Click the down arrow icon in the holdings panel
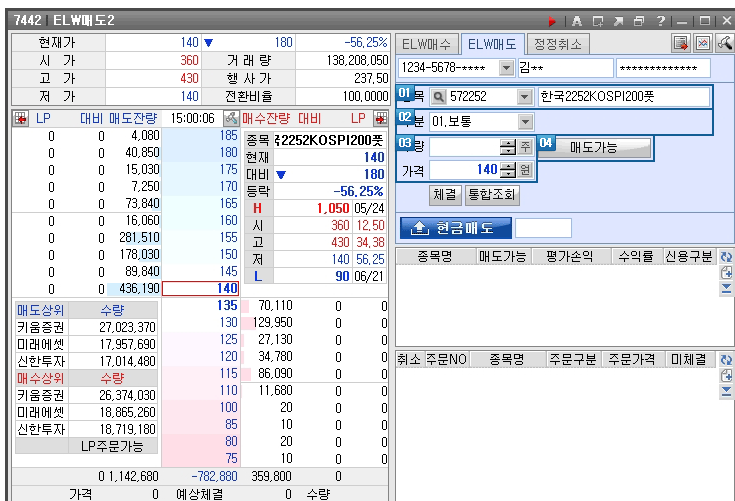The width and height of the screenshot is (735, 501). coord(726,288)
